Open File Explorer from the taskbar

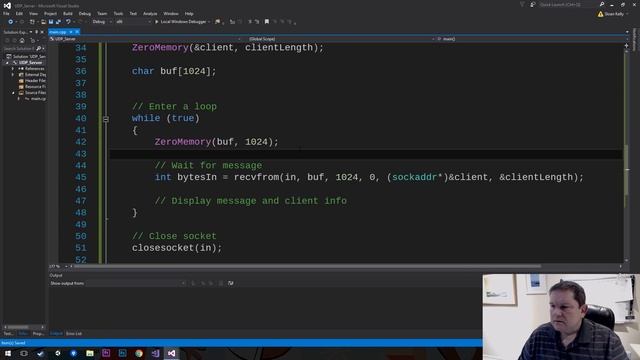[90, 353]
